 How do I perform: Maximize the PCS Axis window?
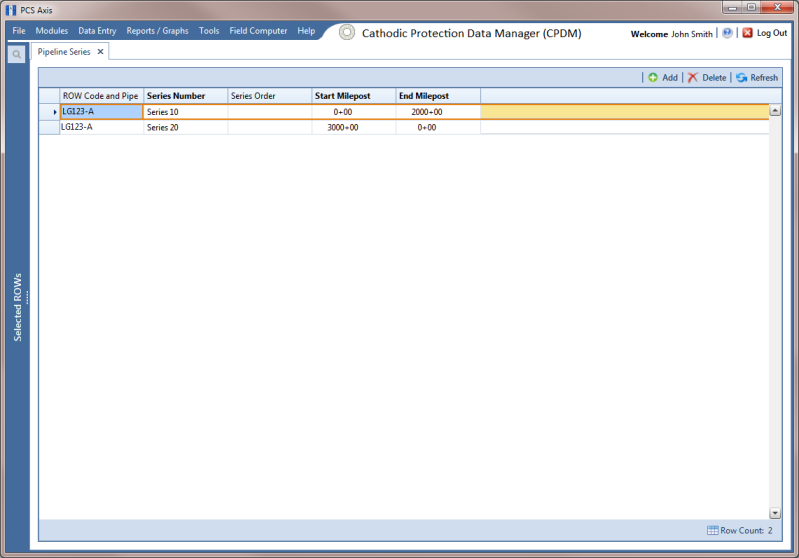click(x=751, y=7)
